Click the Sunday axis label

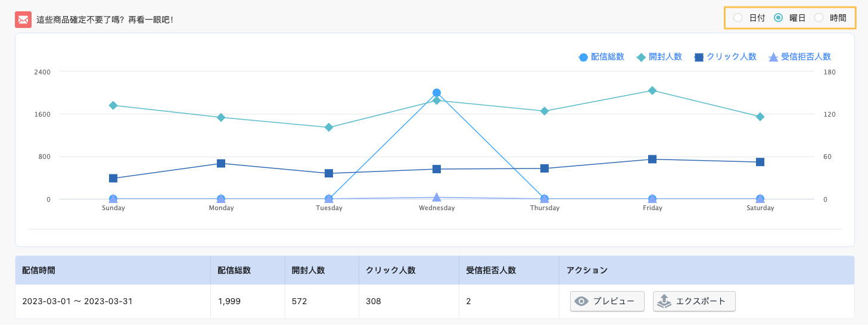pos(113,208)
